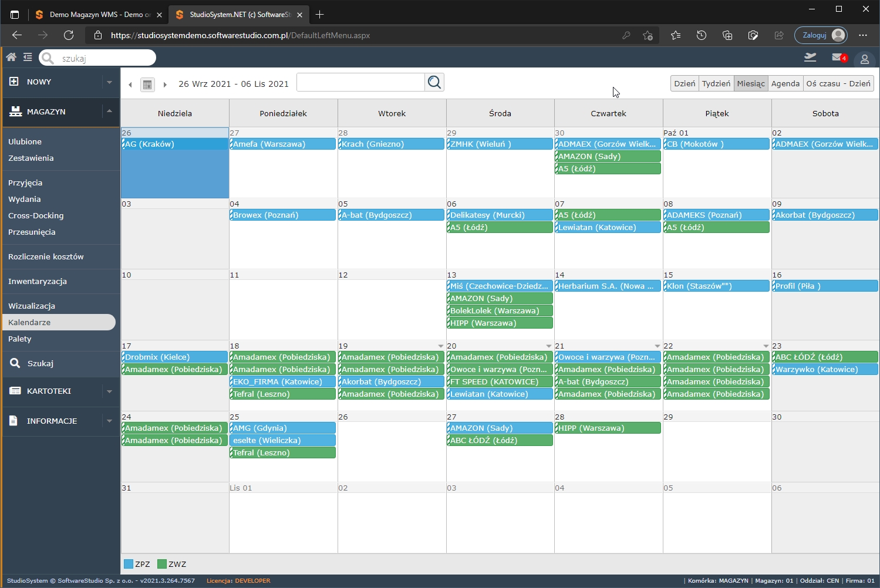This screenshot has width=880, height=588.
Task: Open browser history icon
Action: [702, 35]
